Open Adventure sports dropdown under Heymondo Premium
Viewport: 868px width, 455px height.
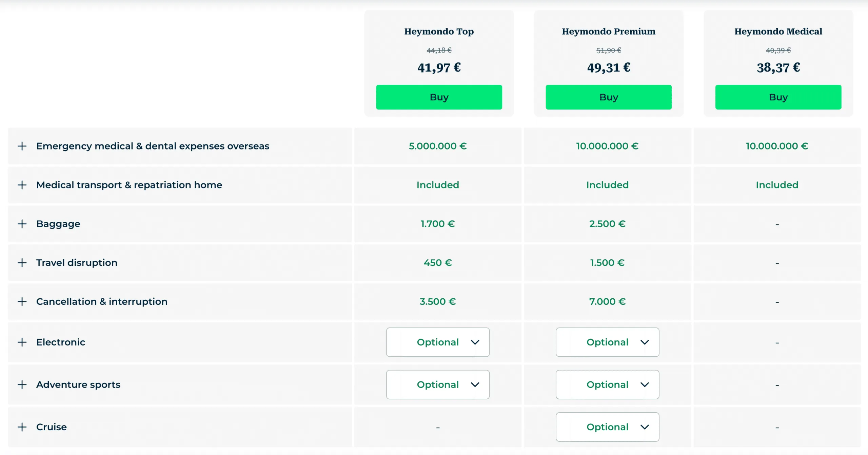coord(607,384)
